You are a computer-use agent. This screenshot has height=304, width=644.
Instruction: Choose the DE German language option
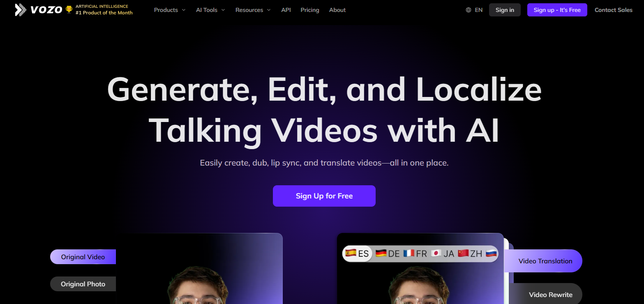[388, 253]
